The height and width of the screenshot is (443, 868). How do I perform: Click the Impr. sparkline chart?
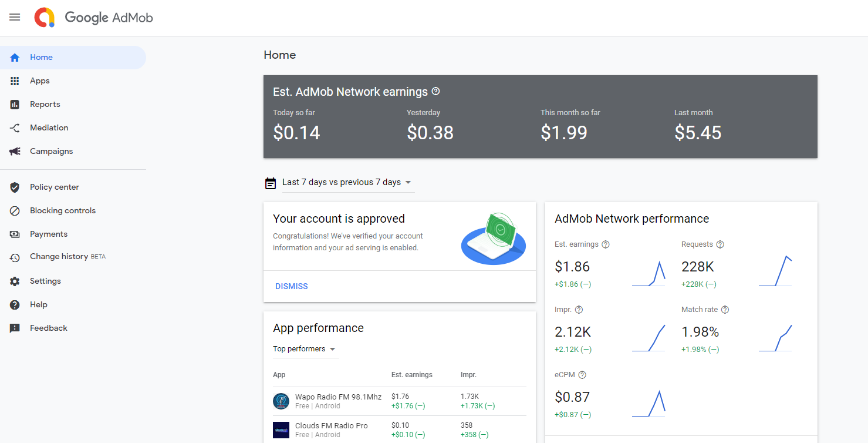(x=649, y=338)
